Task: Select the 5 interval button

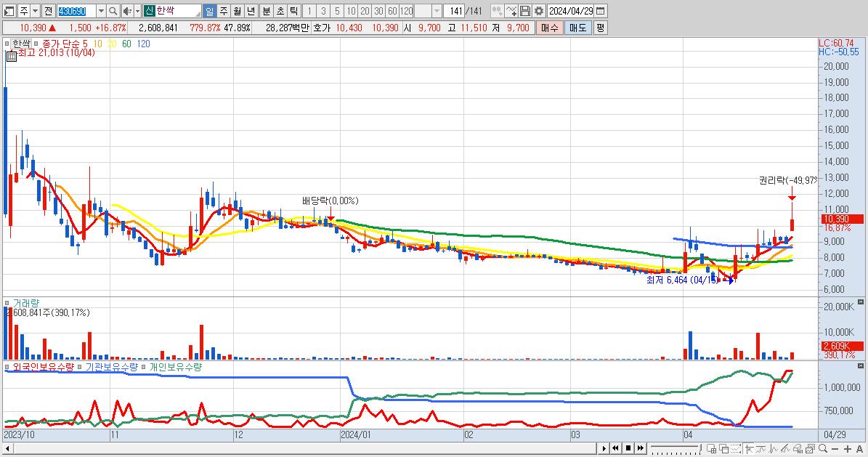Action: point(337,11)
